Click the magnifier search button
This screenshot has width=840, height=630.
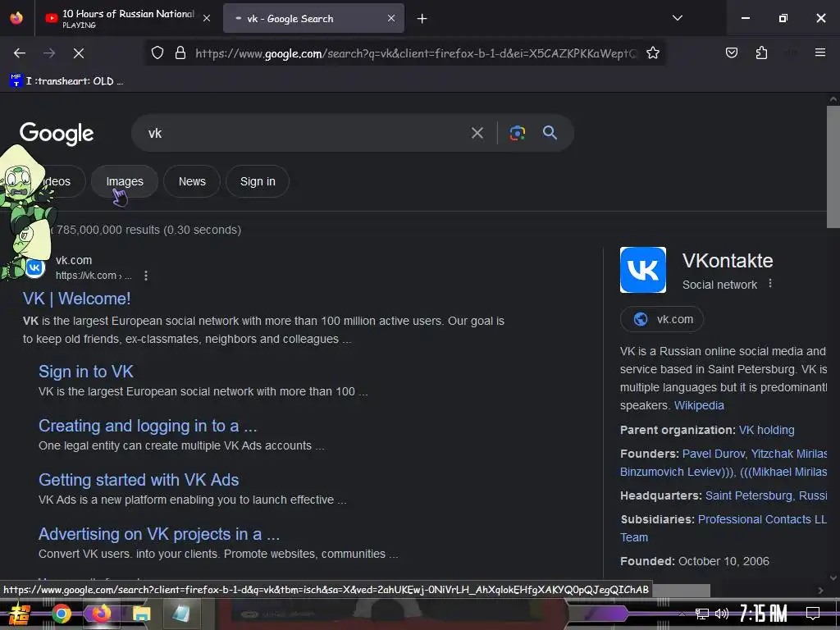click(x=550, y=133)
